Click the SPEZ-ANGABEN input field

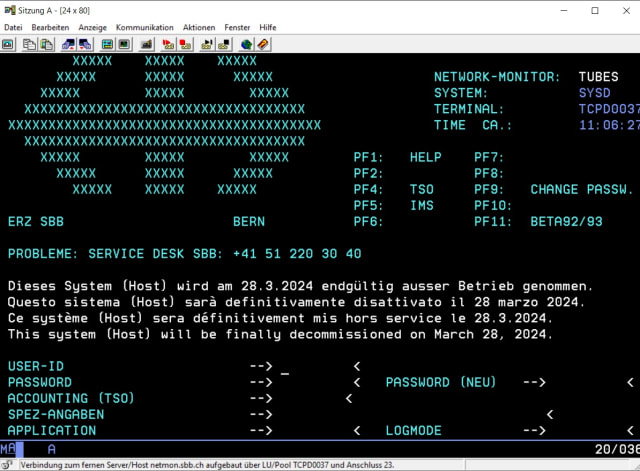pyautogui.click(x=411, y=415)
